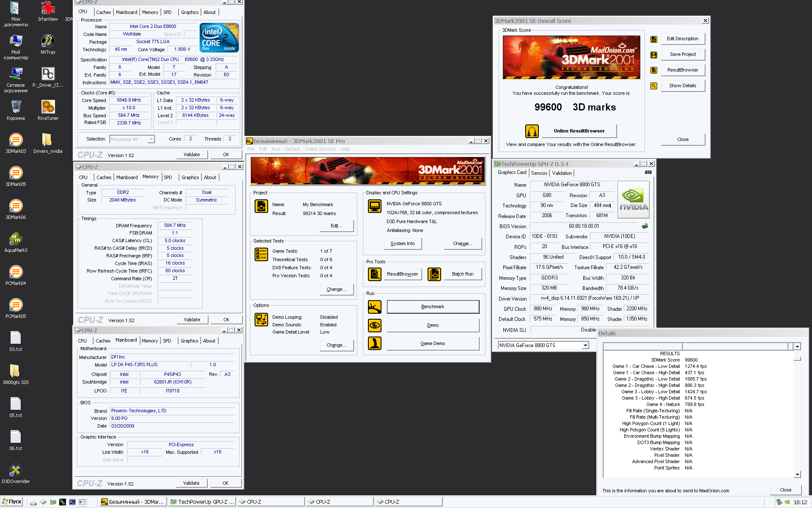
Task: Open the Validation tab in GPU-Z
Action: pyautogui.click(x=562, y=173)
